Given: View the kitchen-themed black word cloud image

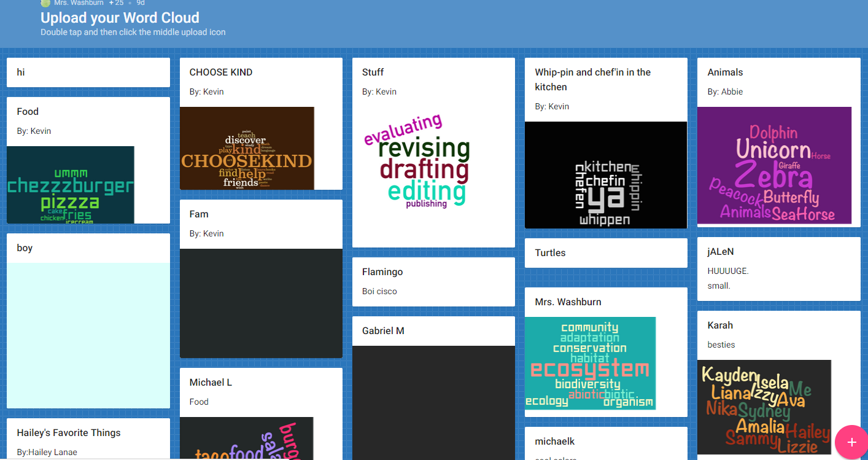Looking at the screenshot, I should click(x=605, y=175).
